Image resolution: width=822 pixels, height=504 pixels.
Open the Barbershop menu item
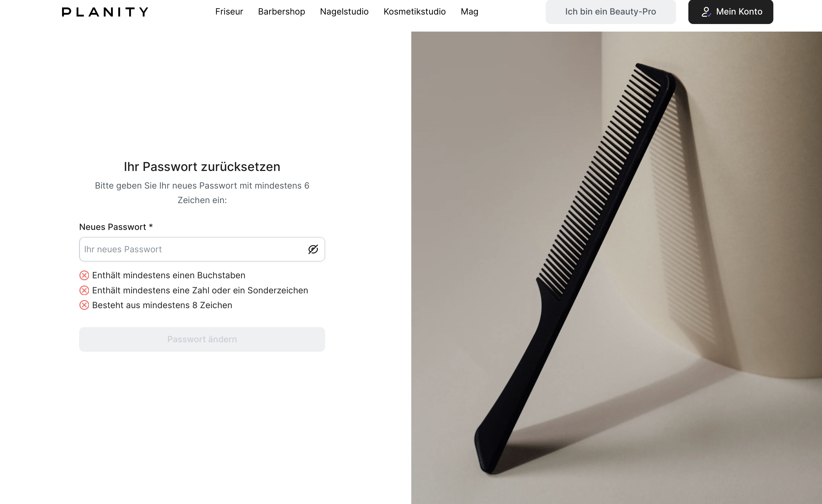point(282,12)
